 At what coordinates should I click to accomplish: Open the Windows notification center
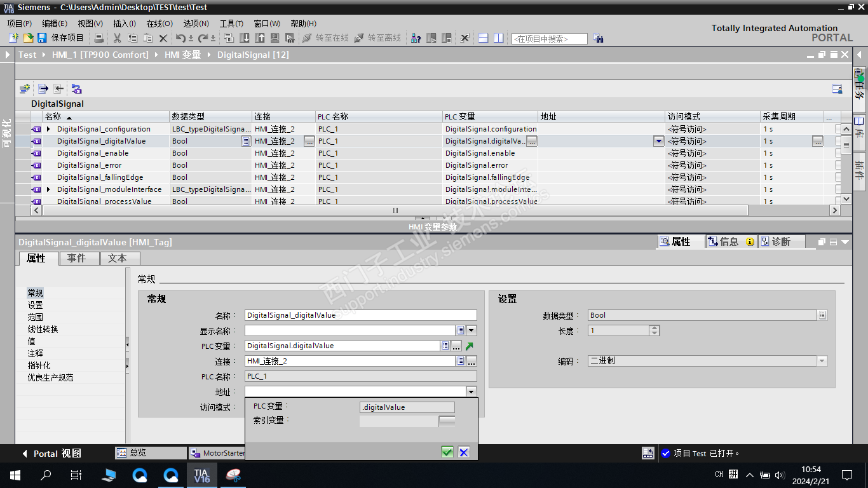846,475
